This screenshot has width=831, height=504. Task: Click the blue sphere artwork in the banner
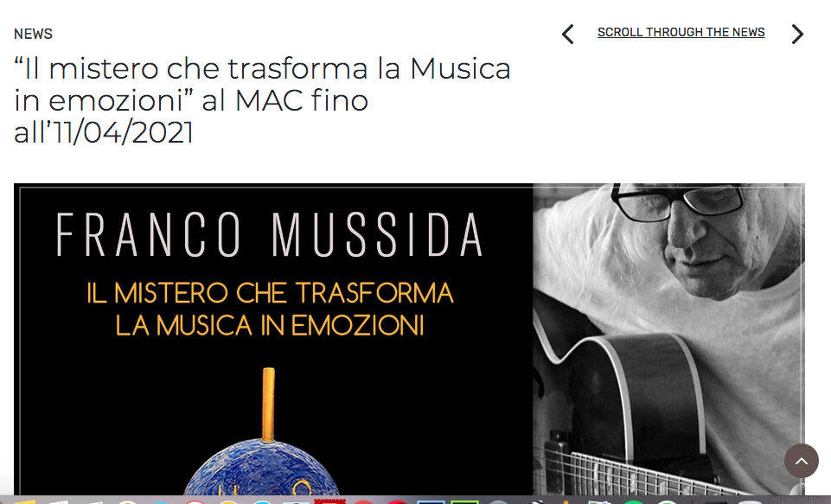coord(264,469)
